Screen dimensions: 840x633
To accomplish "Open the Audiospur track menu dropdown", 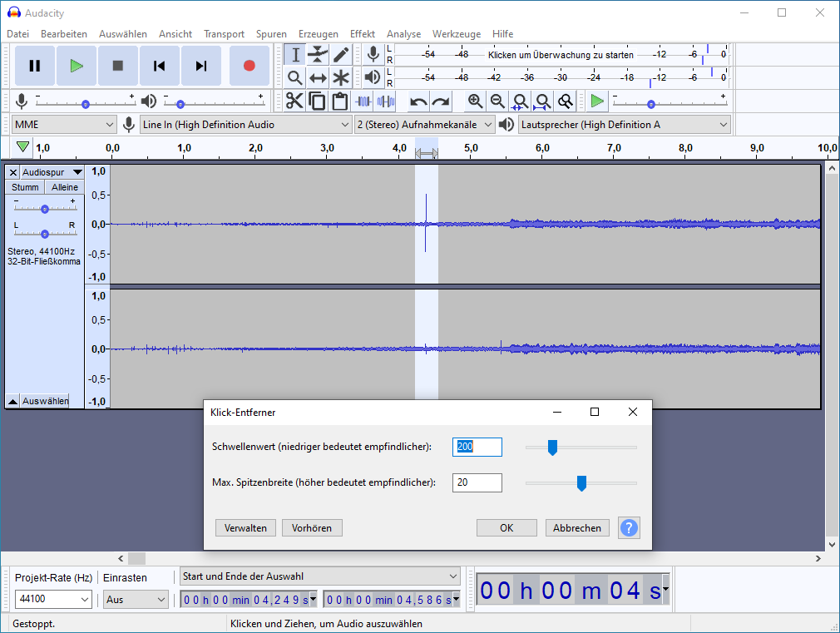I will point(52,172).
